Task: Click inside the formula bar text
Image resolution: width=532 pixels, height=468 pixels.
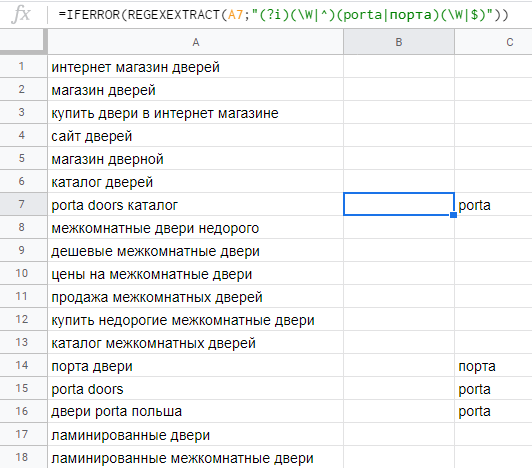Action: pos(284,15)
